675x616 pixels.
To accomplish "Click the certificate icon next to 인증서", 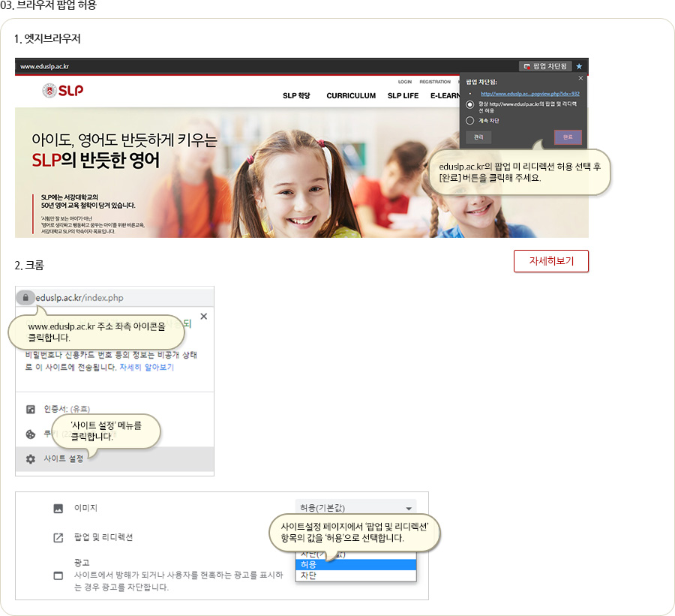I will pos(31,409).
